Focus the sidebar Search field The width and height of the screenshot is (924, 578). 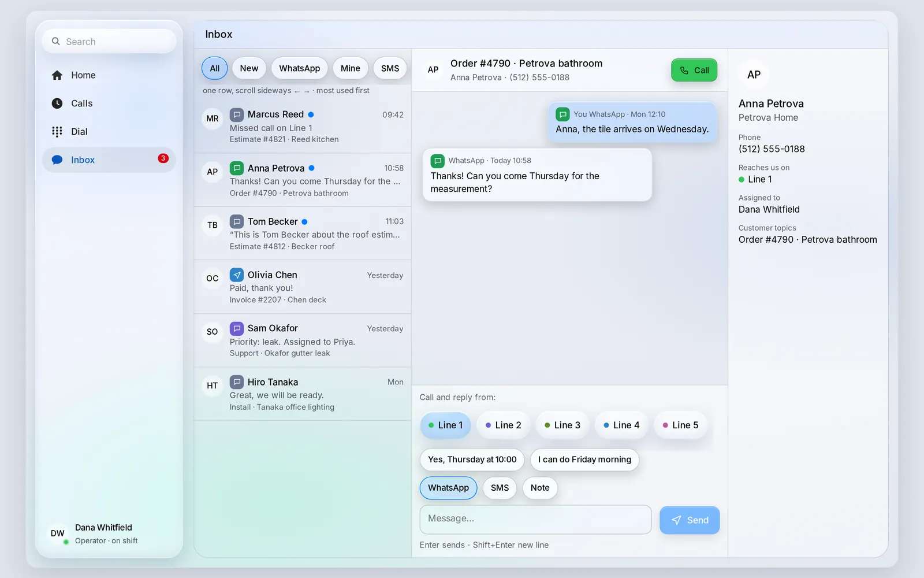click(x=109, y=42)
